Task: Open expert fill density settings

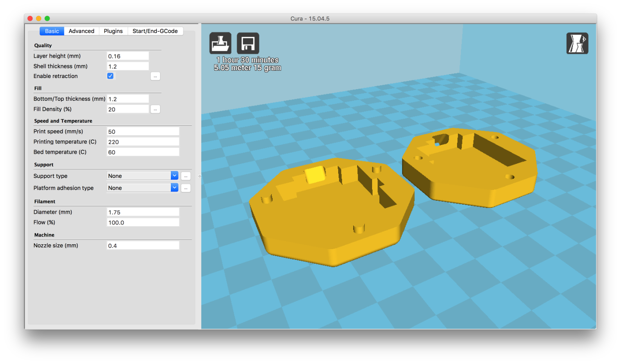Action: [x=155, y=109]
